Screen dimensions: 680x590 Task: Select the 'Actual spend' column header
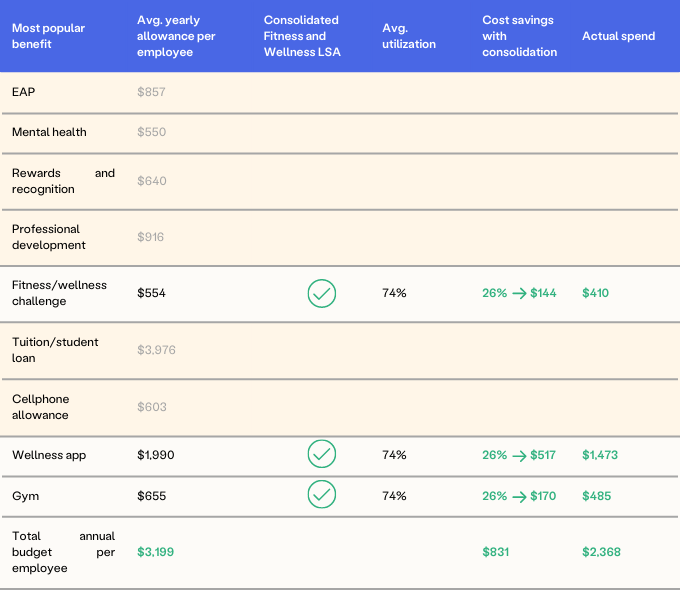(x=618, y=36)
